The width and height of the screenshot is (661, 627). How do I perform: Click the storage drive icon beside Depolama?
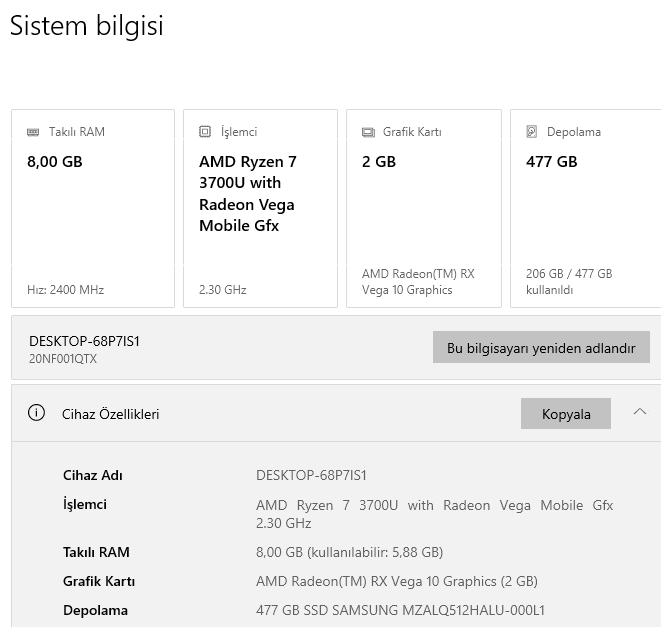pos(532,132)
